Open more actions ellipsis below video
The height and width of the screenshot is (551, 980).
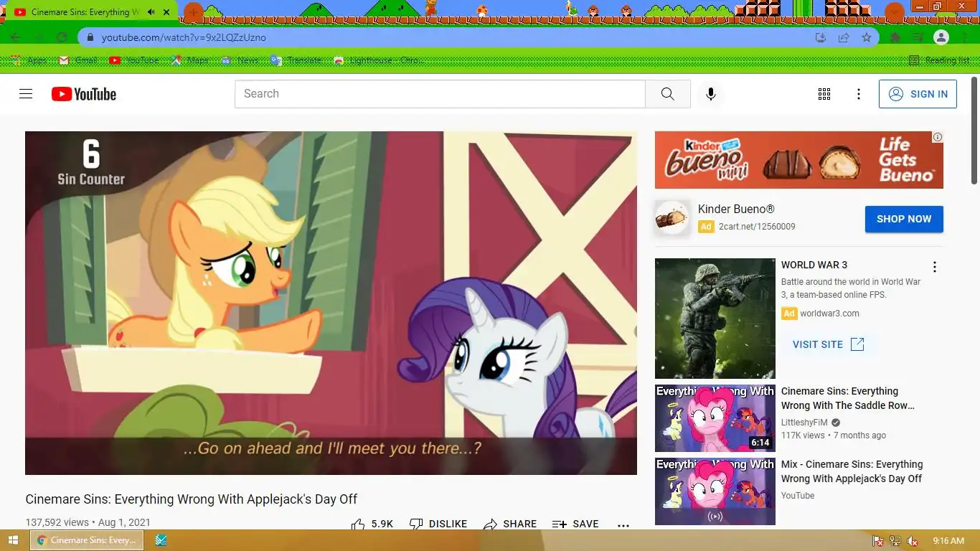tap(623, 524)
